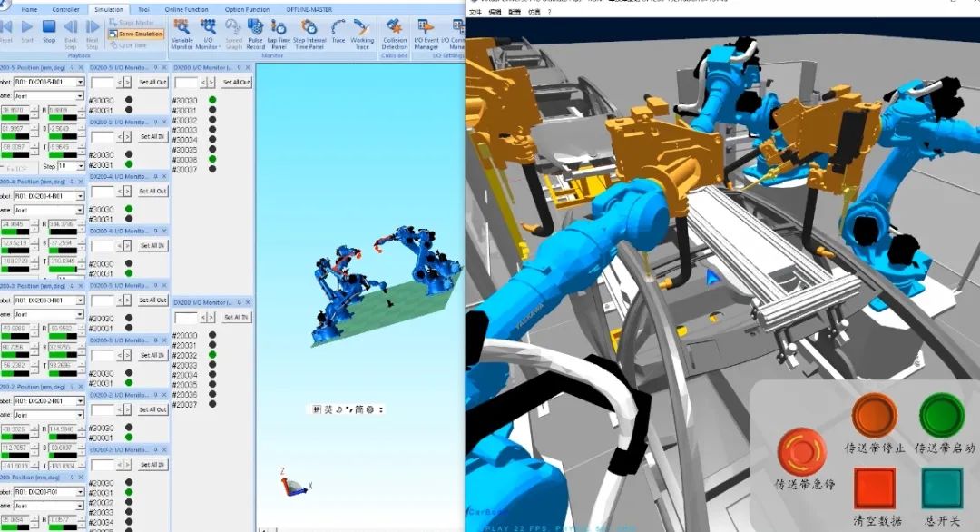Expand the R01: DX200-4-R01 robot dropdown
The width and height of the screenshot is (980, 532).
80,196
